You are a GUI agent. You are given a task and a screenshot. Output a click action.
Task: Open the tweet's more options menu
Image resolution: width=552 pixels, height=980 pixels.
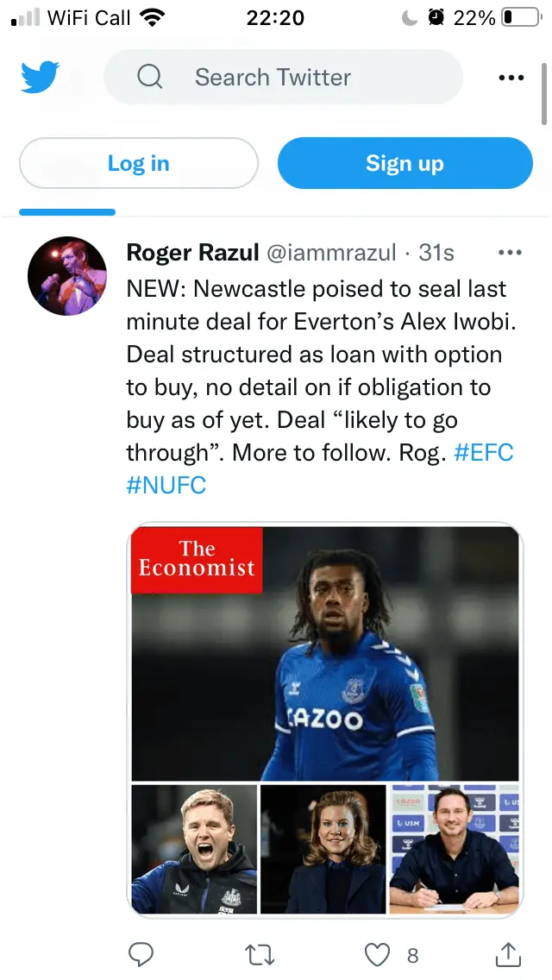(x=511, y=253)
